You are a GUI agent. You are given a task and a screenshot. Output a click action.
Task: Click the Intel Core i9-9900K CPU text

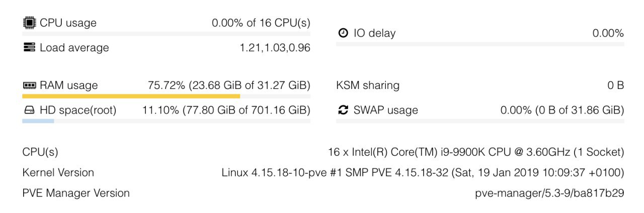click(476, 152)
